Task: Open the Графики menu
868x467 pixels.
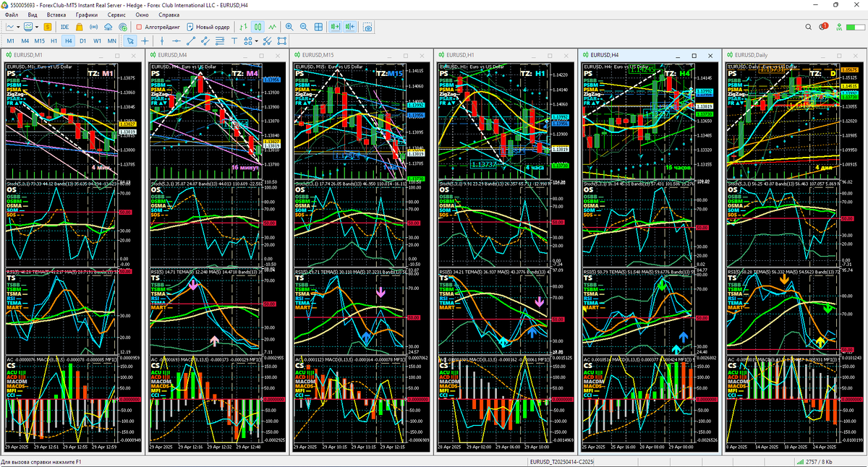Action: point(87,14)
